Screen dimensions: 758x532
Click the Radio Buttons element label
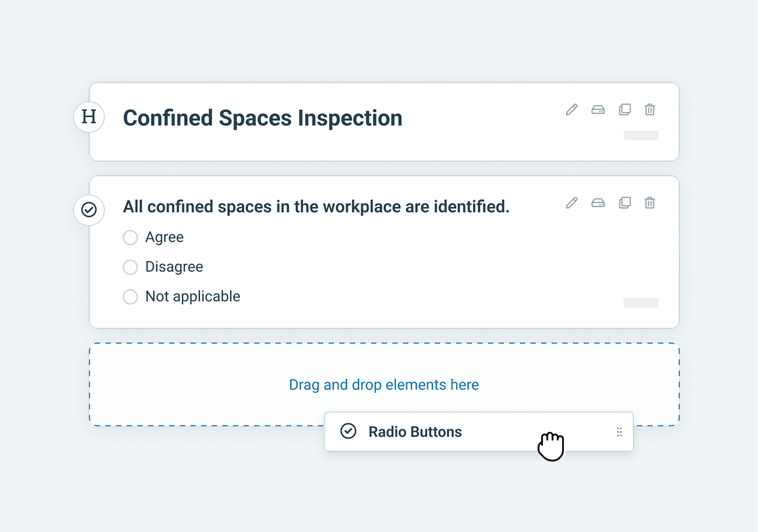pos(415,432)
